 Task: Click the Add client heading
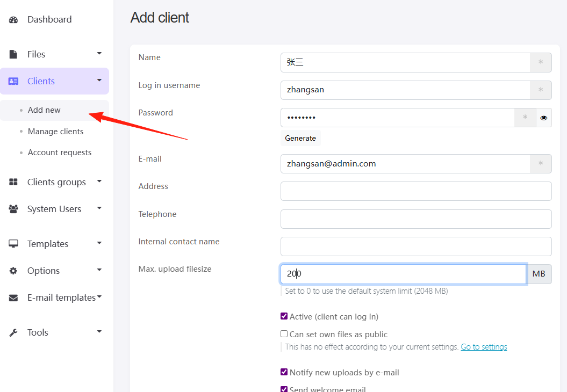[x=160, y=17]
